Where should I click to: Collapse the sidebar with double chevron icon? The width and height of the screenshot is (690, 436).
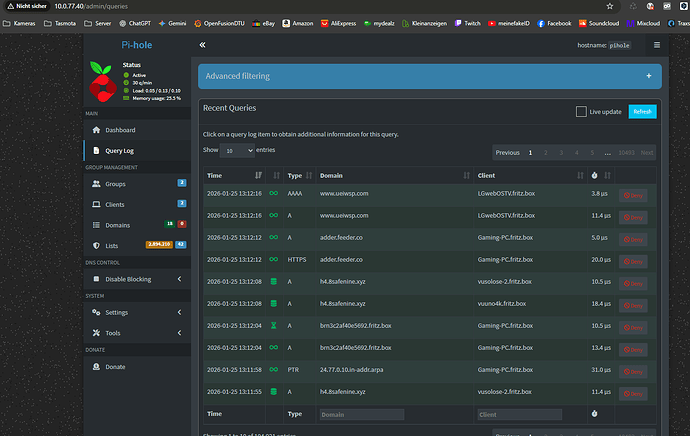coord(202,45)
